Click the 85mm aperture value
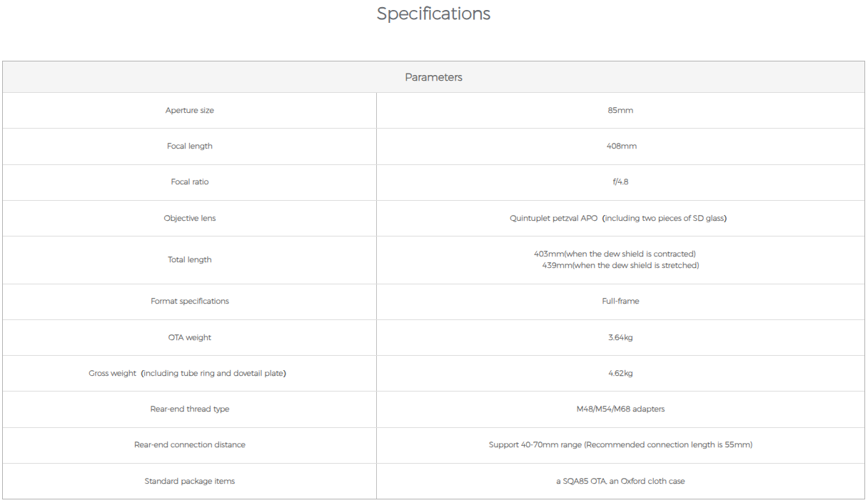868x503 pixels. [x=620, y=111]
